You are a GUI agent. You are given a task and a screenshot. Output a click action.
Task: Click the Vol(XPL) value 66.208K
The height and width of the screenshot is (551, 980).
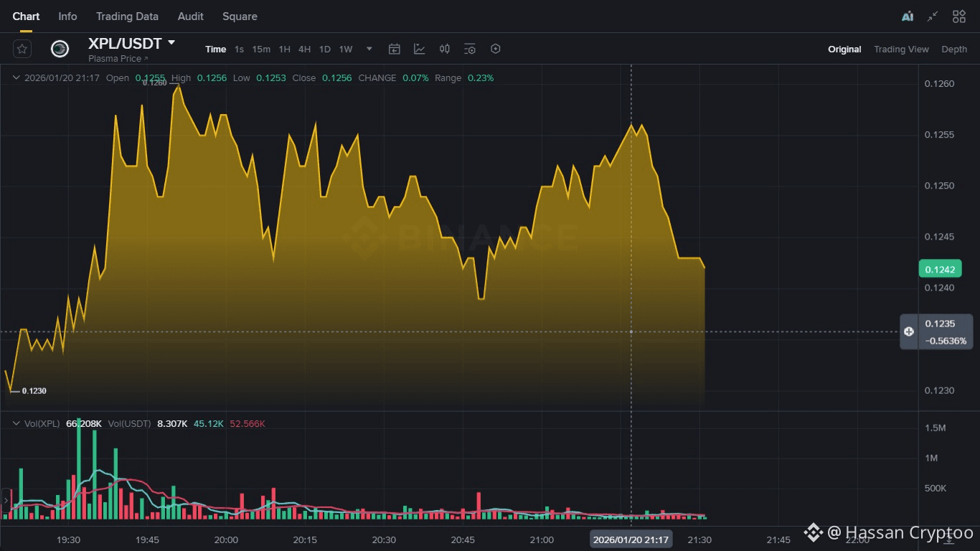pyautogui.click(x=84, y=423)
